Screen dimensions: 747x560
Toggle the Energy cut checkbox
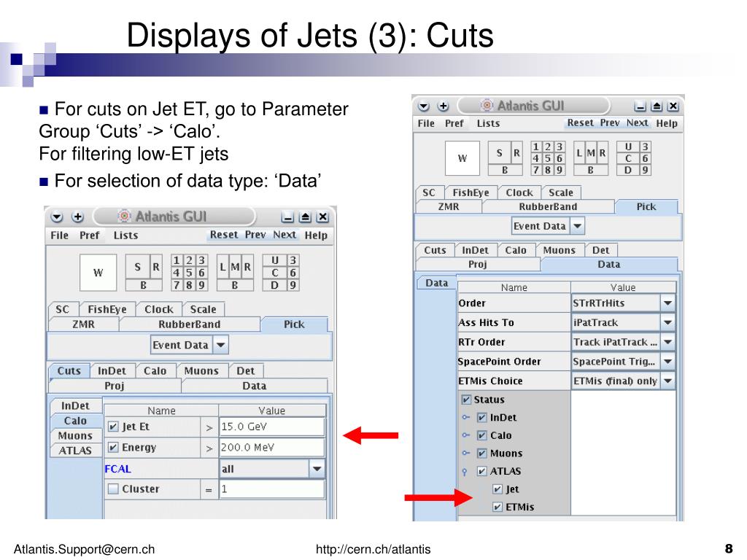coord(113,447)
